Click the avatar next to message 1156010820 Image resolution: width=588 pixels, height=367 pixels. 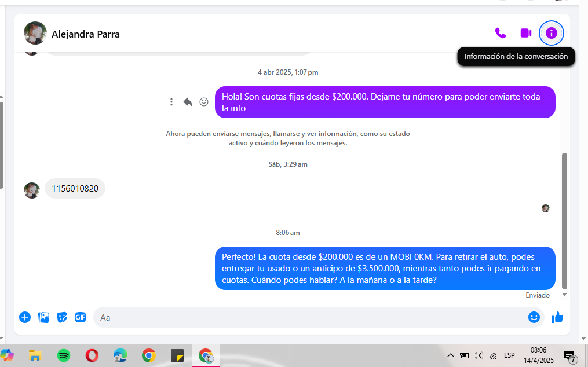tap(32, 190)
